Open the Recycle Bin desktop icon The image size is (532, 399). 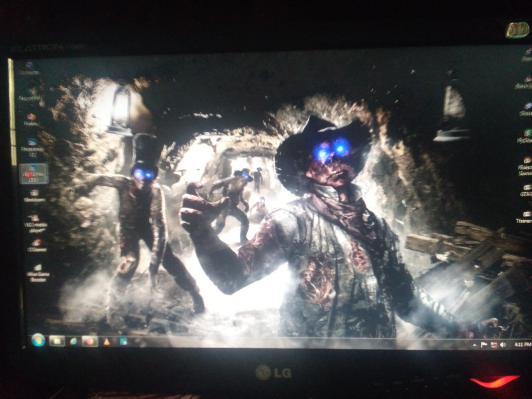coord(30,94)
